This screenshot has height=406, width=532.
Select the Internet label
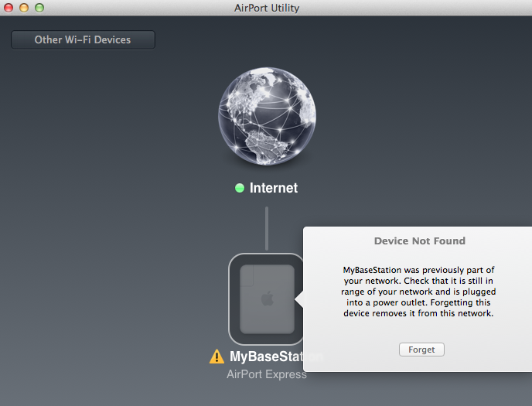(x=274, y=188)
